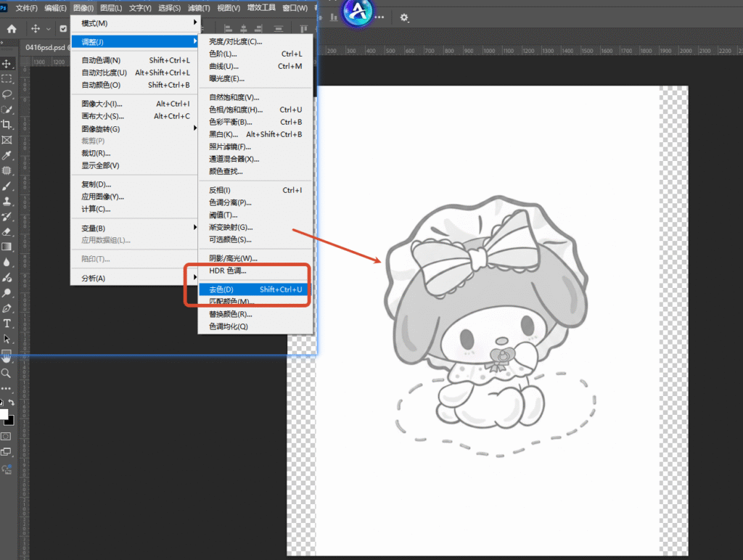Toggle the auto-select checkbox in options bar
The width and height of the screenshot is (743, 560).
point(63,29)
